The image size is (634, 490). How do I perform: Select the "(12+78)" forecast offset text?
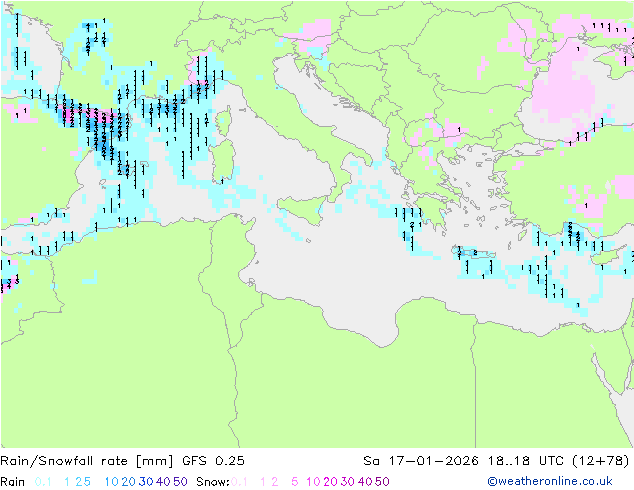pyautogui.click(x=601, y=461)
